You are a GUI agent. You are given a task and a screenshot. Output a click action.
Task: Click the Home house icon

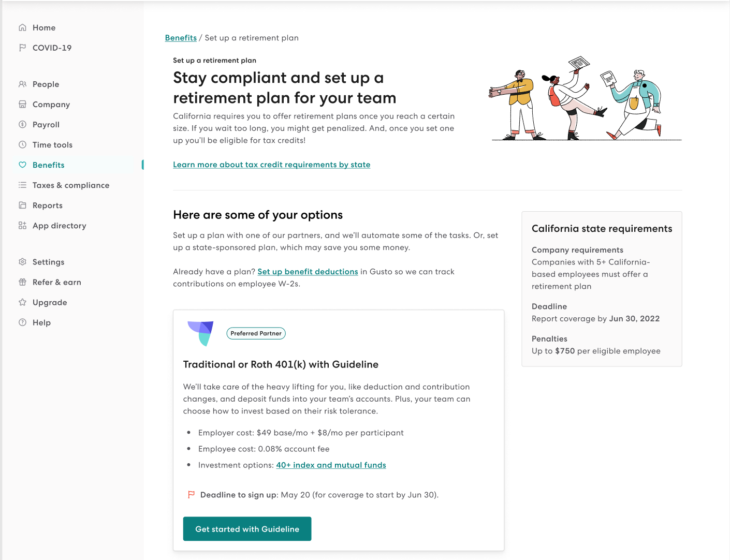(x=22, y=27)
